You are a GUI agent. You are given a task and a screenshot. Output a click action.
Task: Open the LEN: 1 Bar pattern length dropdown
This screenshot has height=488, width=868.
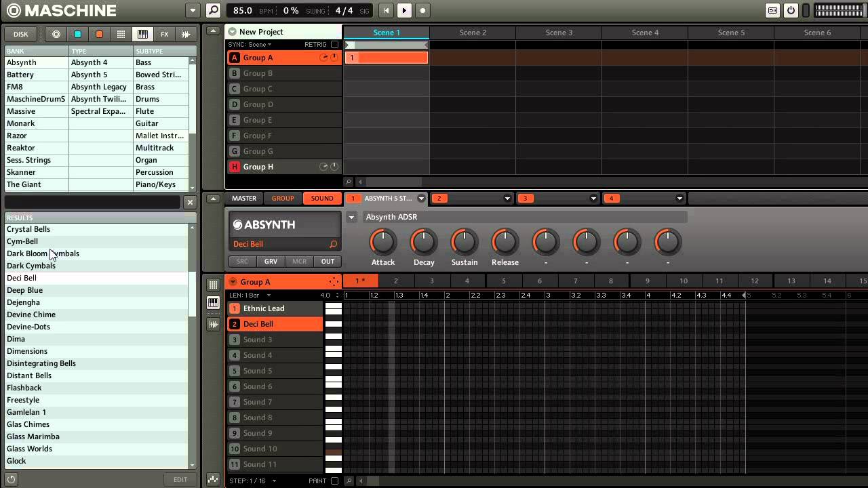pyautogui.click(x=250, y=296)
